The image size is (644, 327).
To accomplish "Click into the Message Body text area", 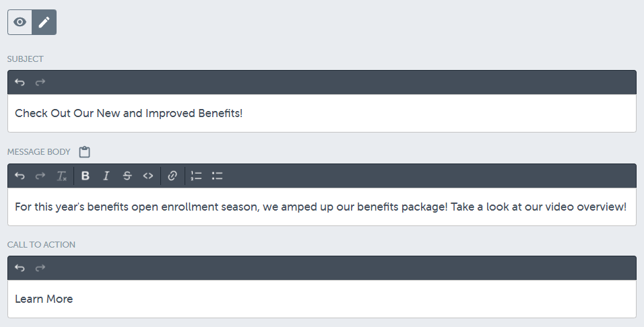I will [322, 207].
